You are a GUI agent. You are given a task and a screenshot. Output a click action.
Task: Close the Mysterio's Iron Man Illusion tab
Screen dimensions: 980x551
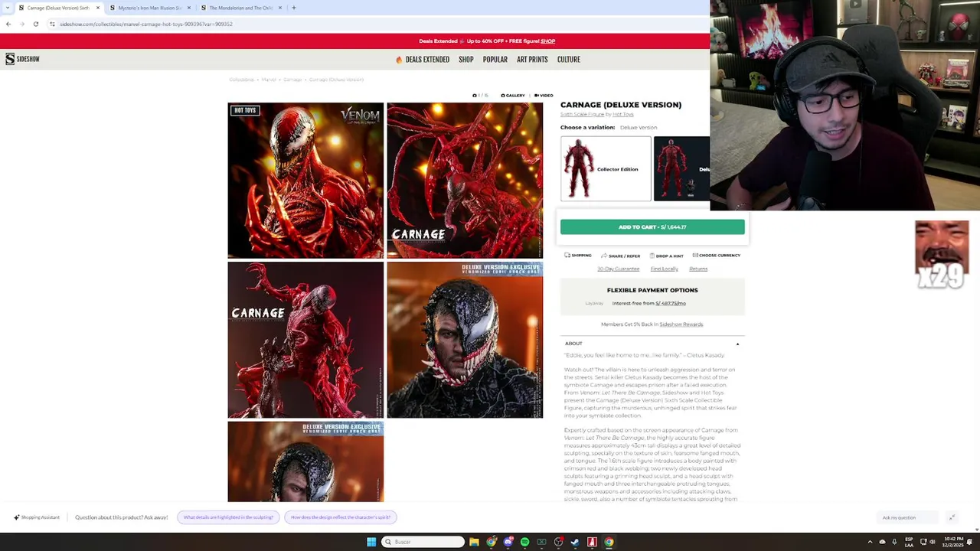point(189,8)
